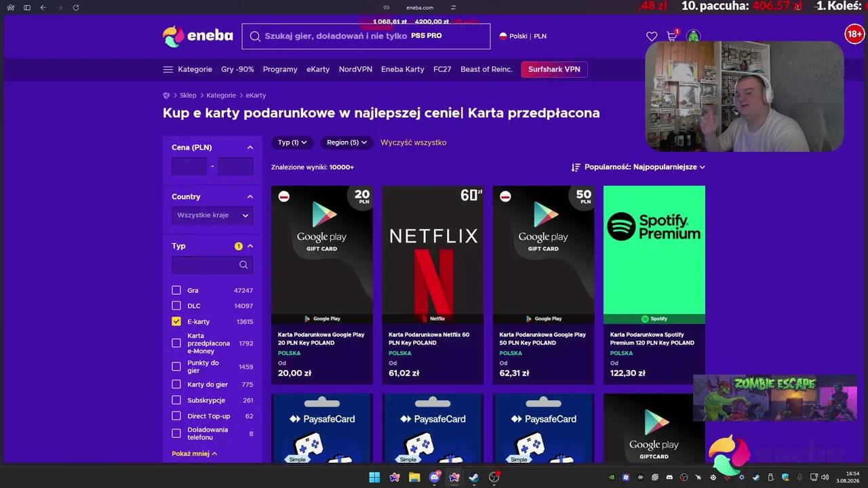Open the browser workspaces icon
This screenshot has width=868, height=488.
tap(11, 7)
